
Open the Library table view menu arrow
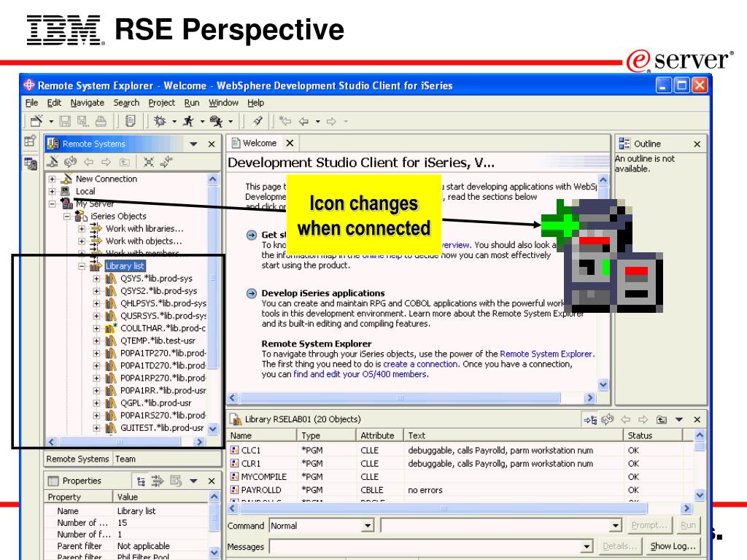679,419
